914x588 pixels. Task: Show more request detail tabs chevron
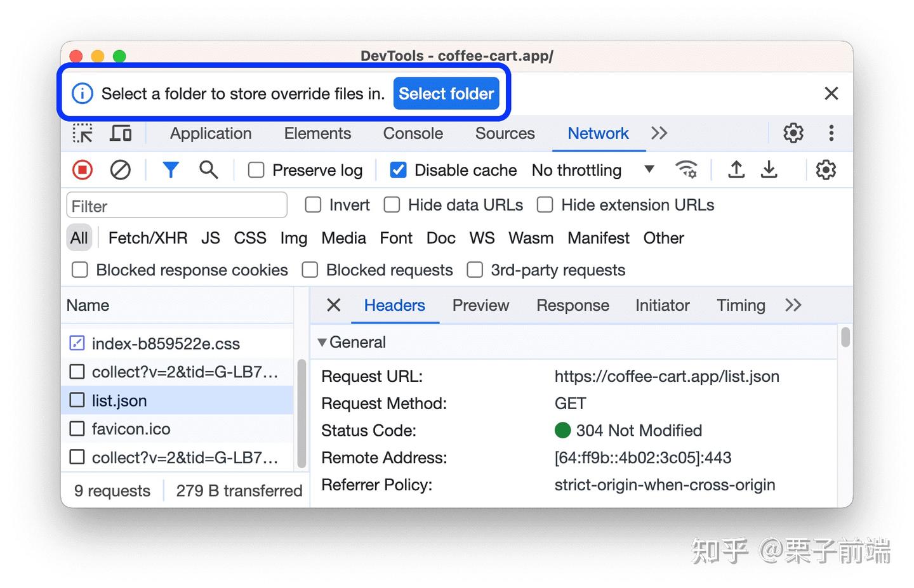tap(793, 305)
